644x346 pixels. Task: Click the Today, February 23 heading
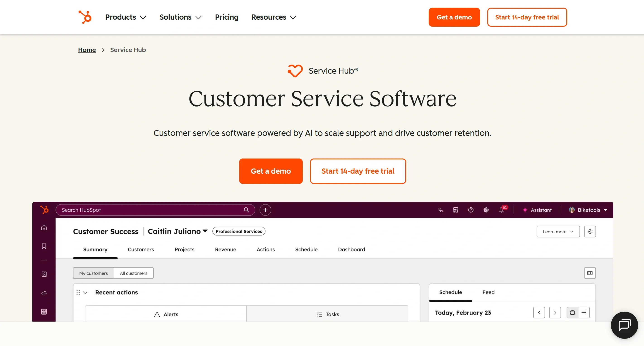coord(463,313)
